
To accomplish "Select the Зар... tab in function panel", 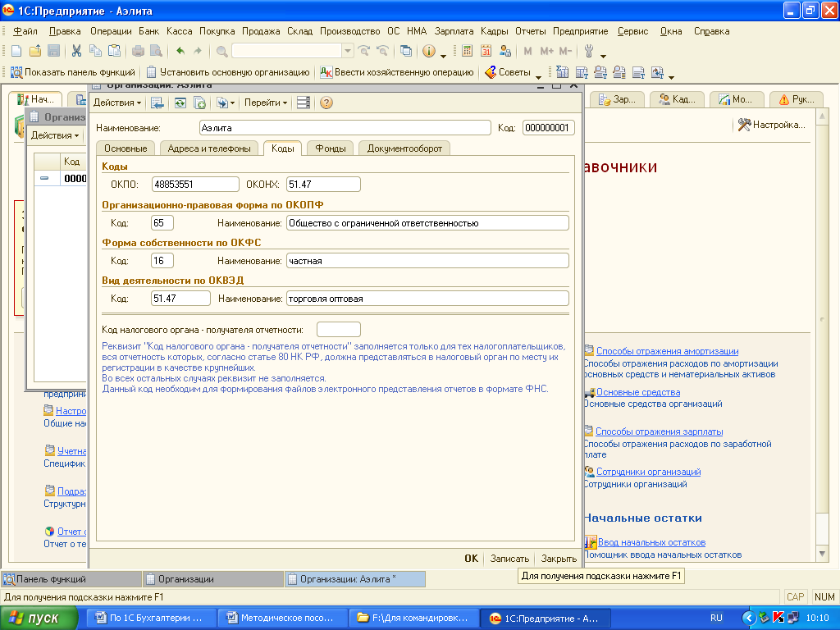I will click(x=617, y=99).
